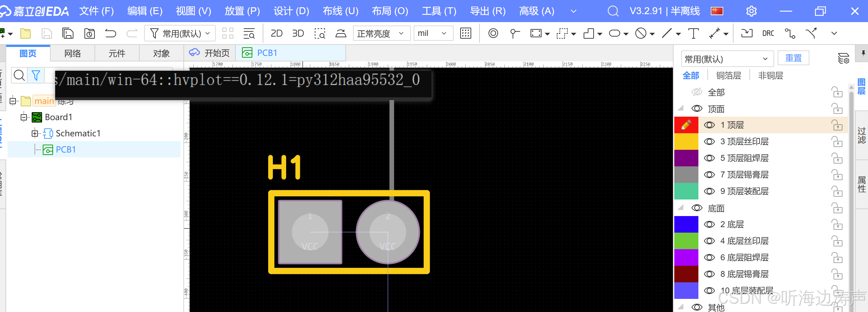Select the keepout prohibited region tool
The width and height of the screenshot is (868, 312).
tap(641, 33)
